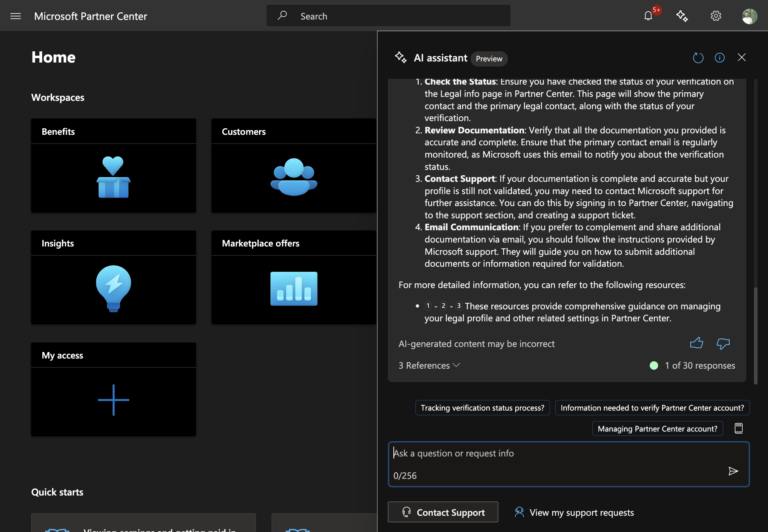Viewport: 768px width, 532px height.
Task: Click 'AI-generated content may be incorrect' note
Action: 476,344
